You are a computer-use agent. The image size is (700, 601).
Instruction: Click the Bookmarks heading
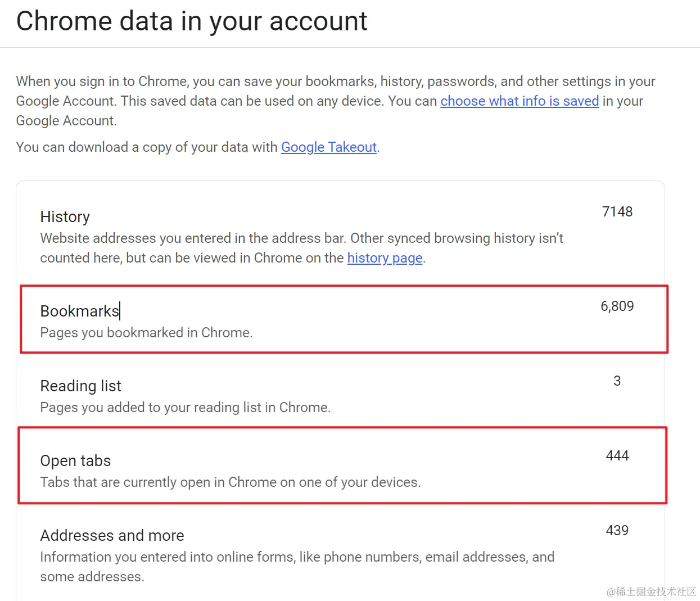point(79,311)
